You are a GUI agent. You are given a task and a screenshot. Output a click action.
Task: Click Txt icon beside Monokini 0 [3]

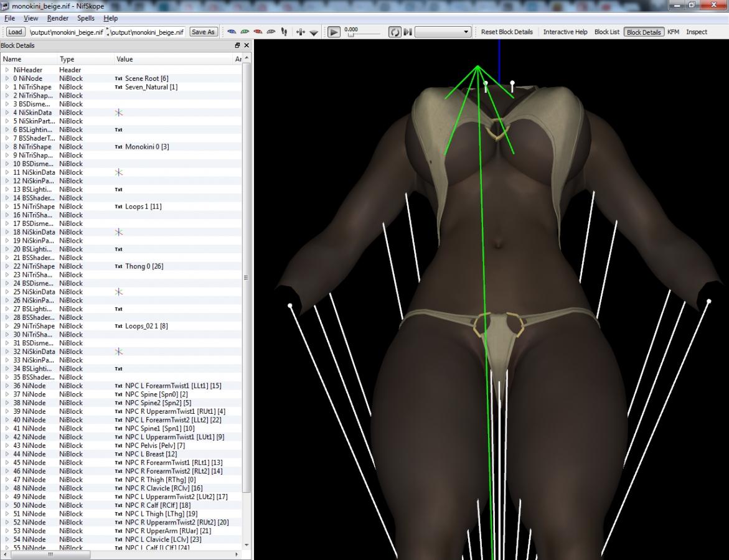point(118,147)
